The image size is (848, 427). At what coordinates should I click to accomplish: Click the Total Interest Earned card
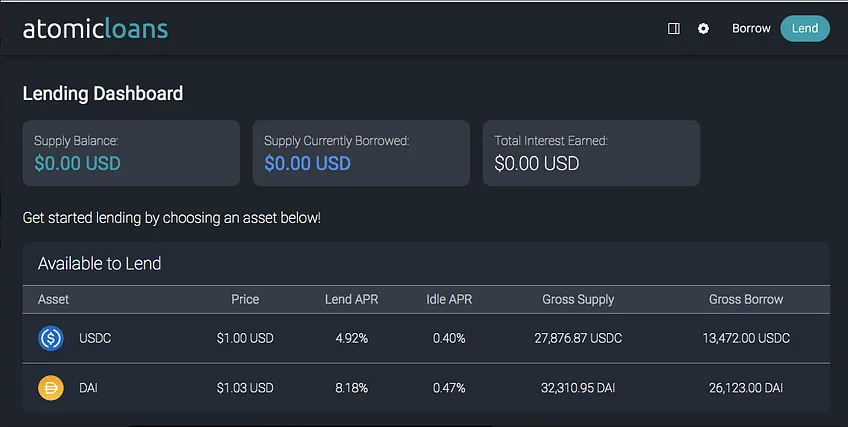click(591, 153)
